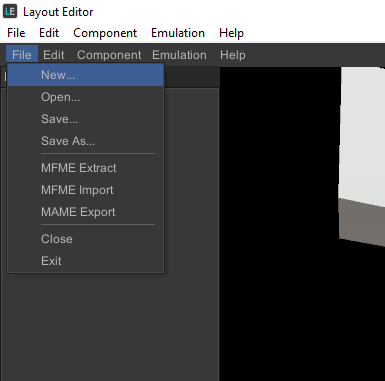
Task: Open Component in the native menu bar
Action: (x=105, y=33)
